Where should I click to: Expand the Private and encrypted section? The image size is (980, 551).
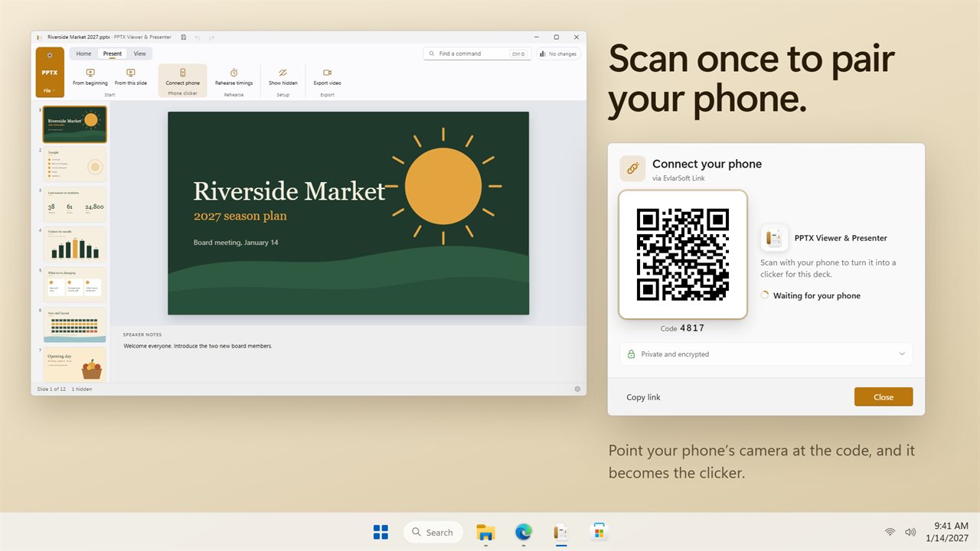[x=766, y=354]
